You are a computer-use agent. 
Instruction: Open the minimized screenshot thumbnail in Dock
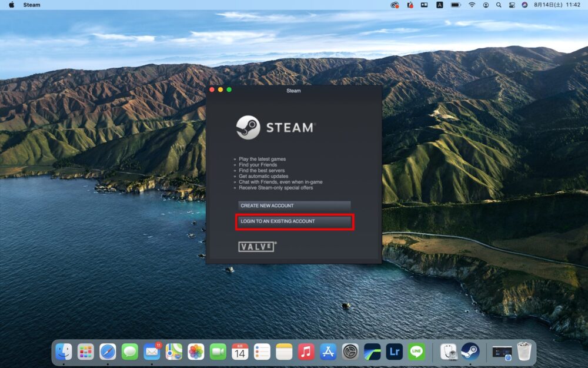click(502, 353)
